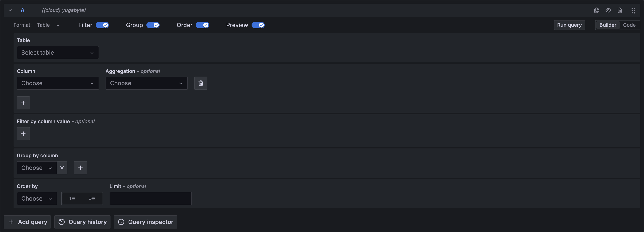Remove the column row via trash icon

201,83
